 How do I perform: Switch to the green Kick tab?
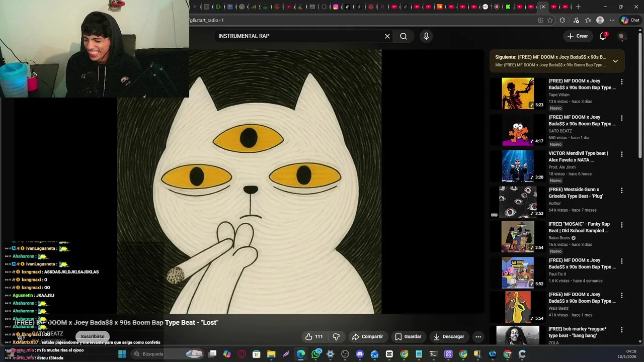pos(508,7)
